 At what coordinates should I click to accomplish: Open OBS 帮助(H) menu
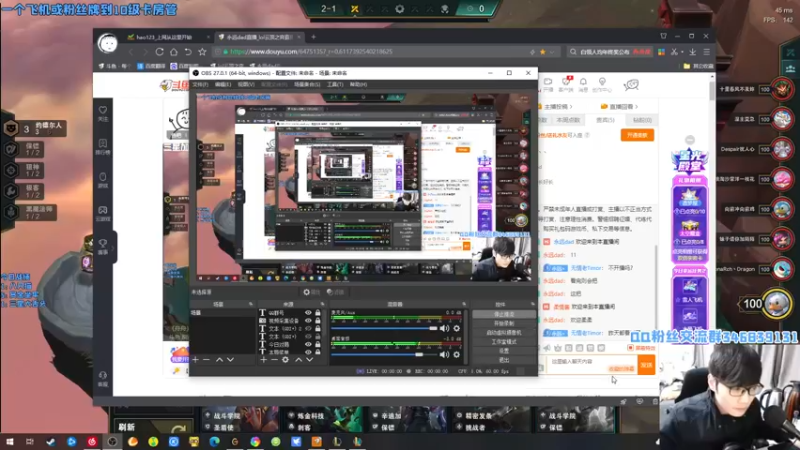coord(358,85)
